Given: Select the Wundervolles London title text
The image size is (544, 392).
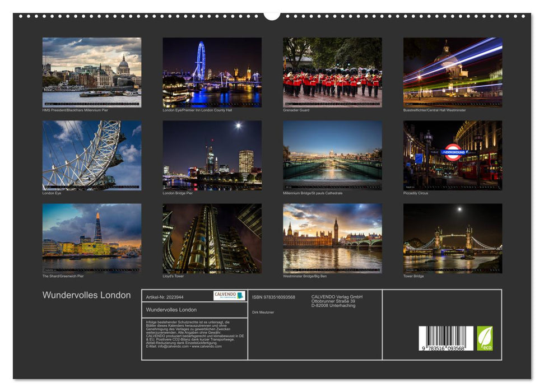Looking at the screenshot, I should point(86,295).
